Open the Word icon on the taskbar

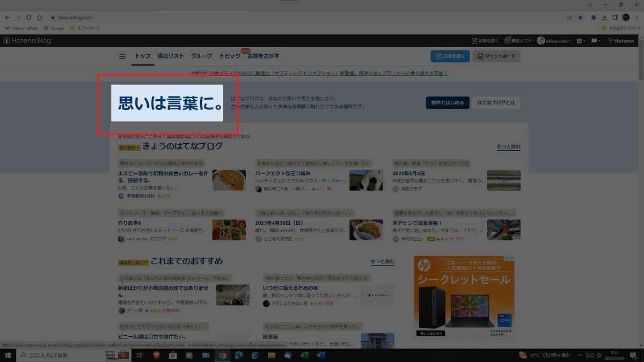click(x=321, y=355)
